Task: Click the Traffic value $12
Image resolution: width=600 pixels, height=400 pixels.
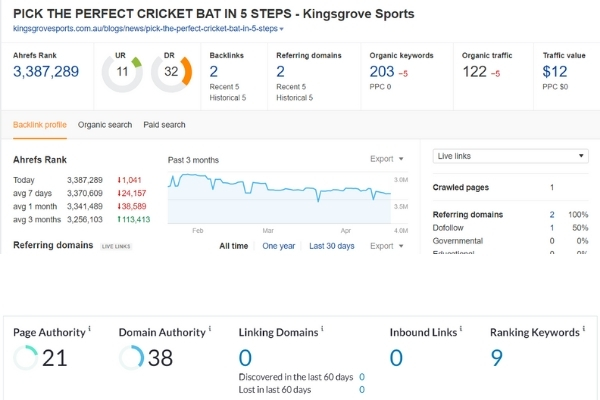Action: [x=555, y=72]
